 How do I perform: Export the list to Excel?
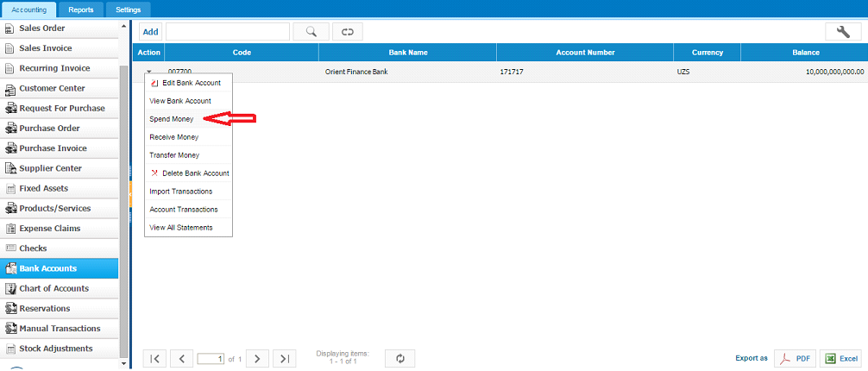(840, 359)
